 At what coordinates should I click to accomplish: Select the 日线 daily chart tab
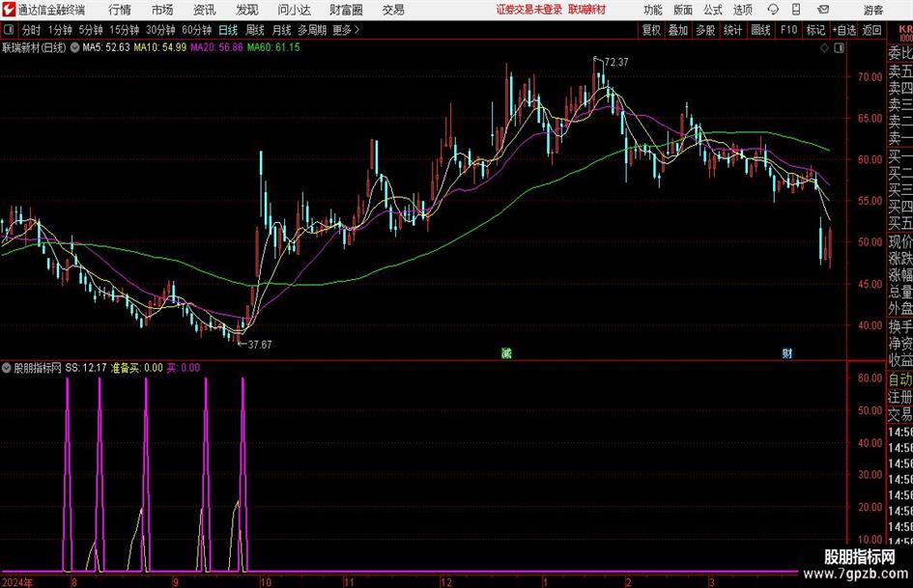[x=228, y=30]
